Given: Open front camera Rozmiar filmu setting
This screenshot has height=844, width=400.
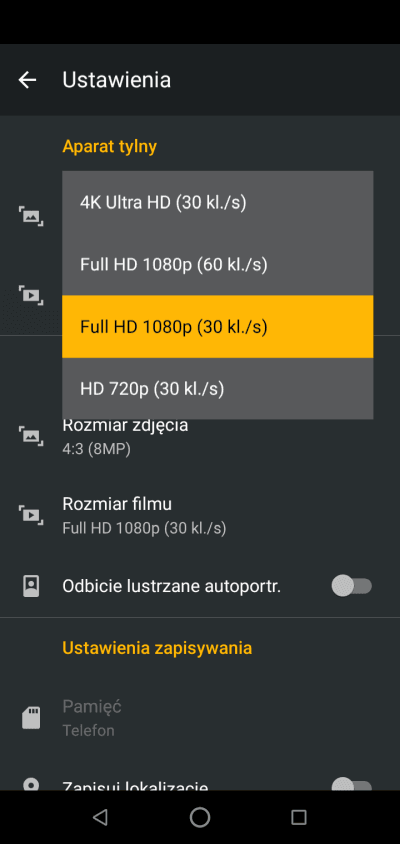Looking at the screenshot, I should [x=200, y=515].
